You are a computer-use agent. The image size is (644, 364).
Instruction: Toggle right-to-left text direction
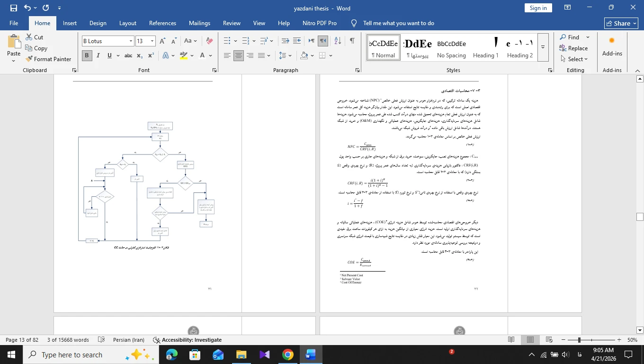[x=323, y=41]
